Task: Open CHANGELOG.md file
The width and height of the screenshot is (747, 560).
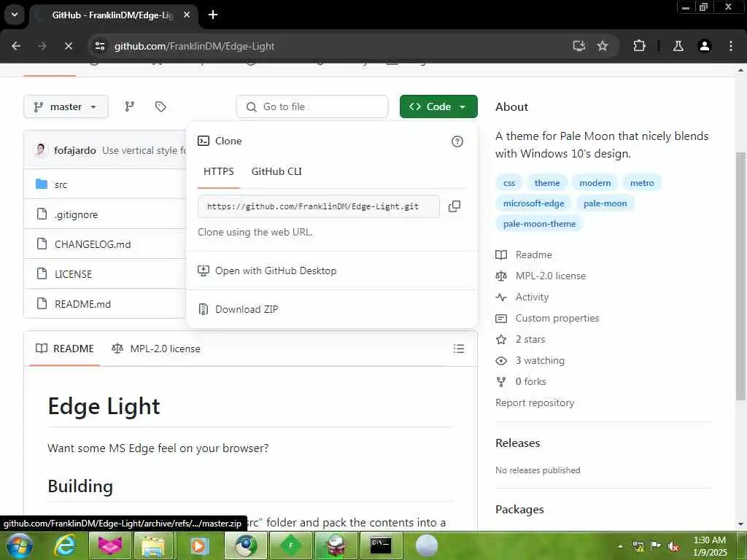Action: pos(93,244)
